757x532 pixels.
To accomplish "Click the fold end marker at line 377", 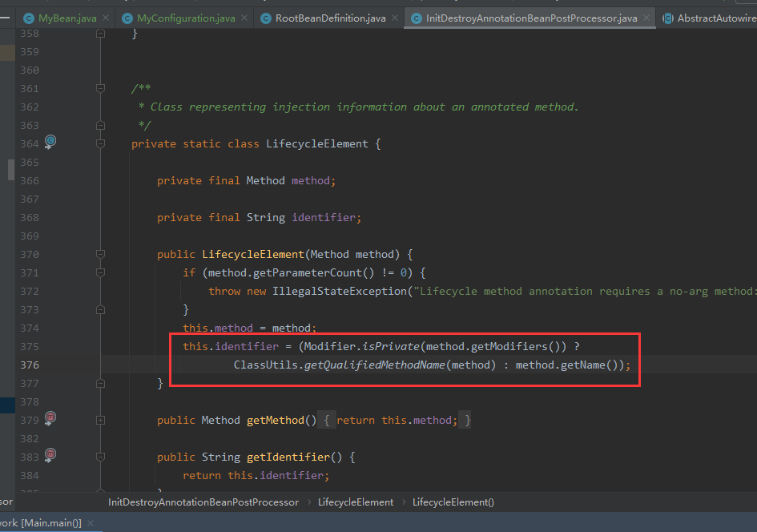I will click(100, 383).
